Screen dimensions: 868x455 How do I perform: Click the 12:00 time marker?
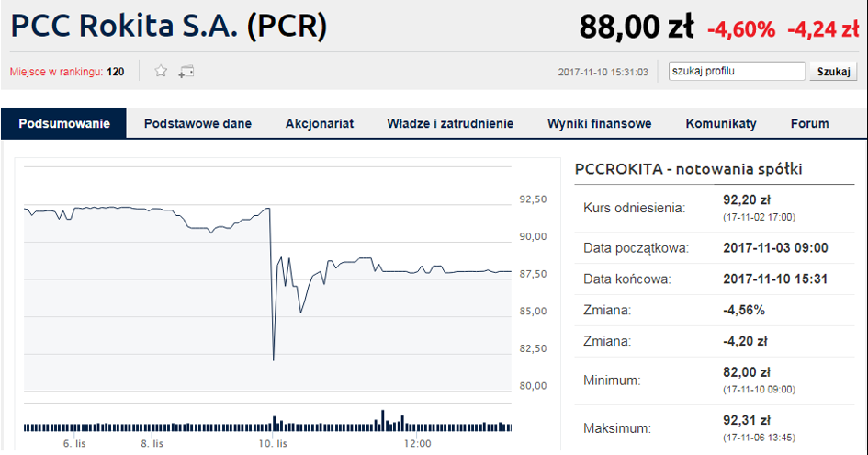click(x=418, y=443)
